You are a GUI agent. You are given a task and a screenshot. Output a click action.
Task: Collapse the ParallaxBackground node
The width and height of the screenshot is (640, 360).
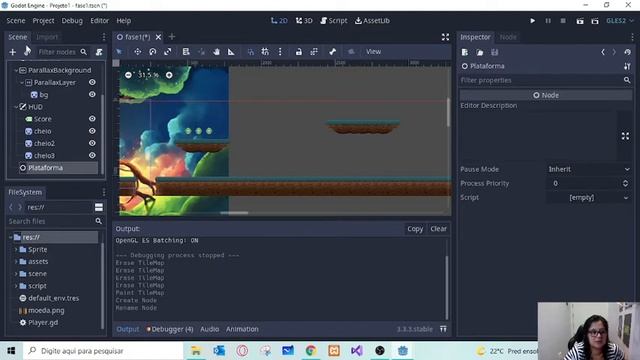[x=16, y=71]
